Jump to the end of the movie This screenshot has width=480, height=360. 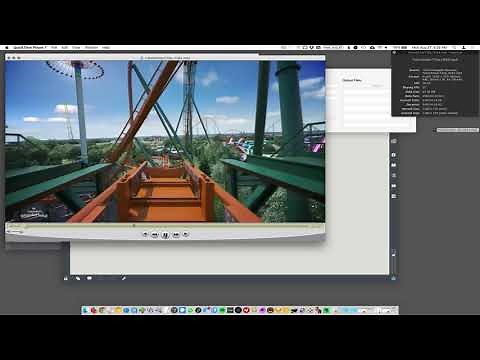click(186, 234)
